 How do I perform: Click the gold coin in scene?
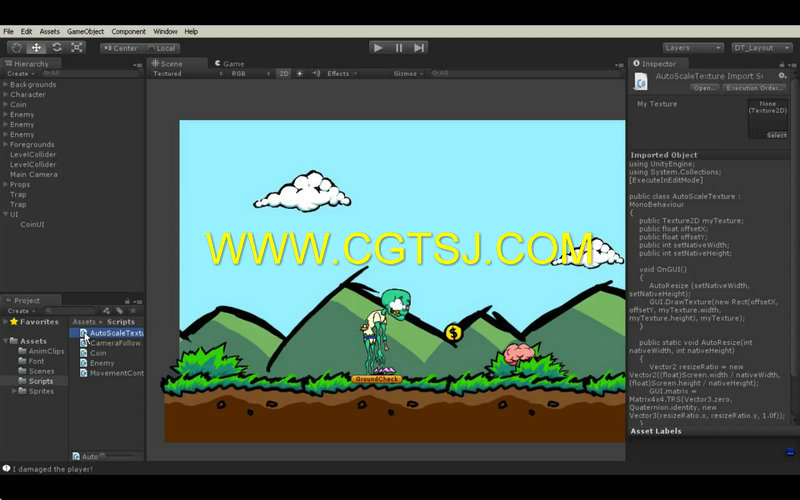453,333
